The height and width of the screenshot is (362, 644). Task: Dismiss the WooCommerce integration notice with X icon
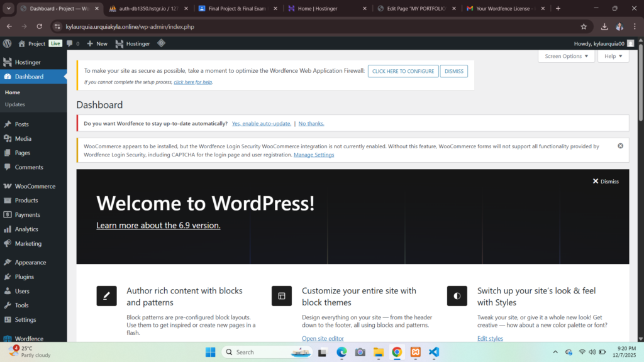click(x=620, y=146)
